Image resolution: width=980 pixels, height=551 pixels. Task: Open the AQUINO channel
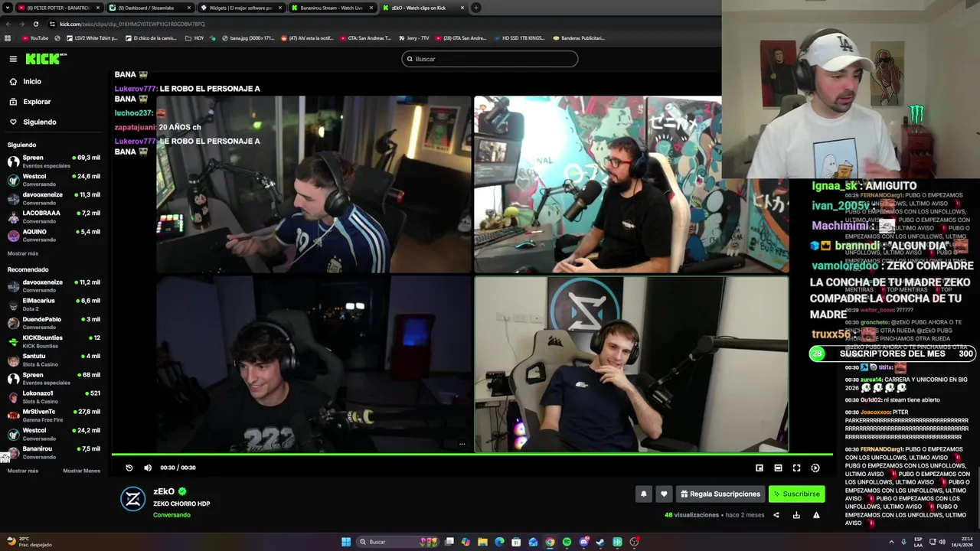click(54, 234)
